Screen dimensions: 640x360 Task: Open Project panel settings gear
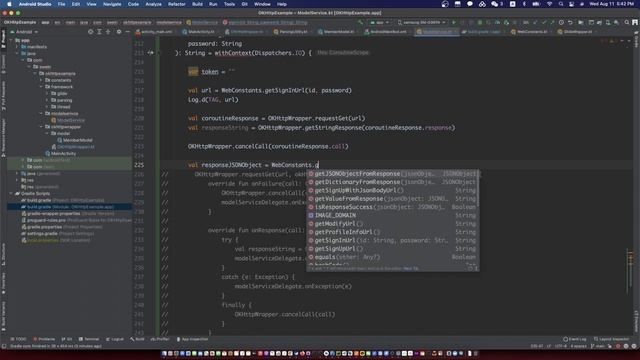119,31
